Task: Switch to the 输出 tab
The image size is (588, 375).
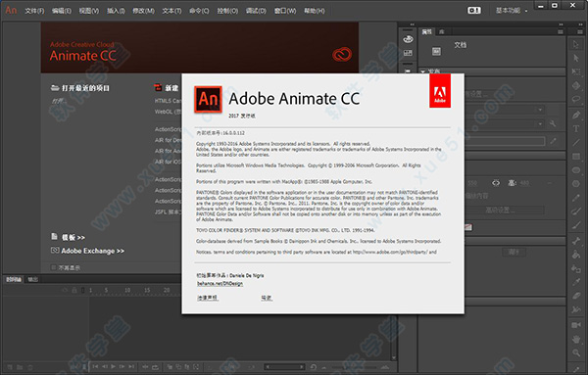Action: 33,279
